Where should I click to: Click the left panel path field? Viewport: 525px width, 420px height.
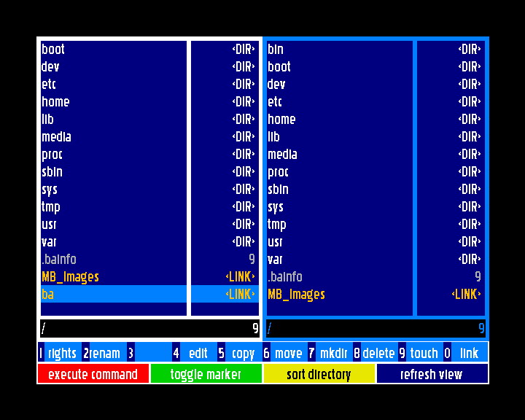tap(146, 328)
